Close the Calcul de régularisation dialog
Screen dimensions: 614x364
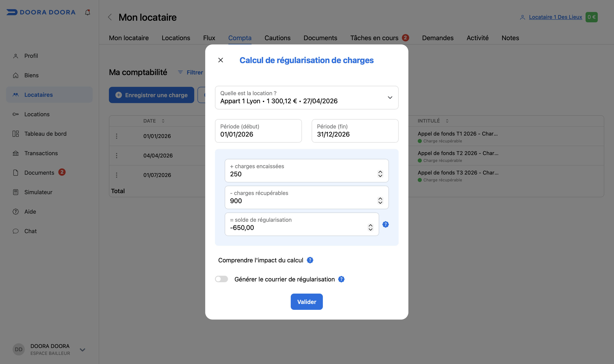coord(221,60)
